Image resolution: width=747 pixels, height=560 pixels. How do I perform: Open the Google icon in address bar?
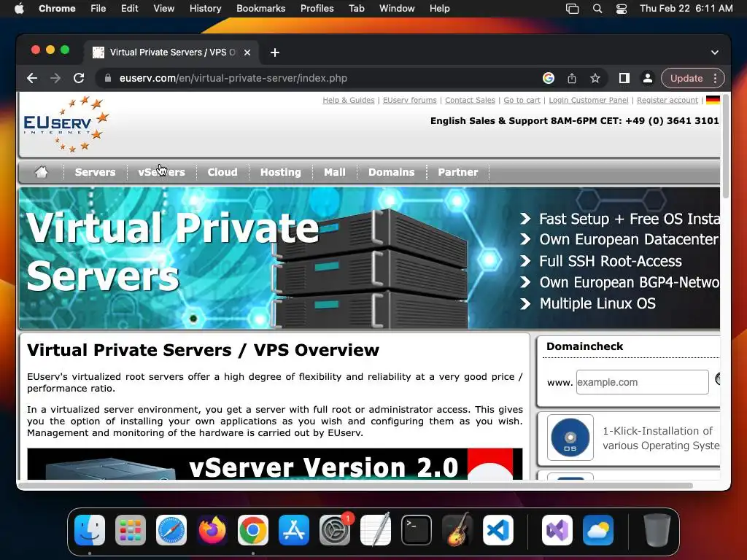pos(549,78)
